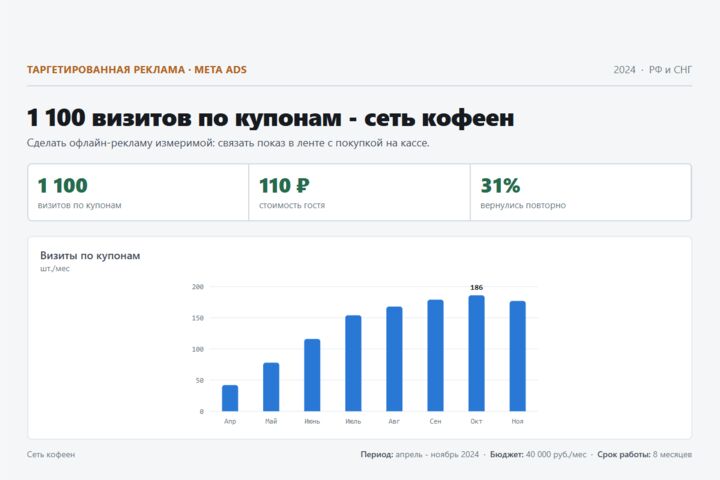Viewport: 720px width, 480px height.
Task: Click the Окт x-axis label
Action: click(x=476, y=421)
